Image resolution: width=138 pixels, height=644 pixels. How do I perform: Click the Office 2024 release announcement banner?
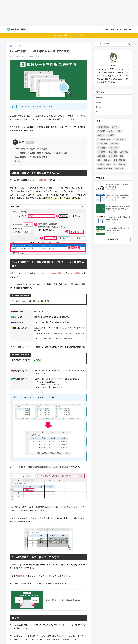click(x=69, y=36)
